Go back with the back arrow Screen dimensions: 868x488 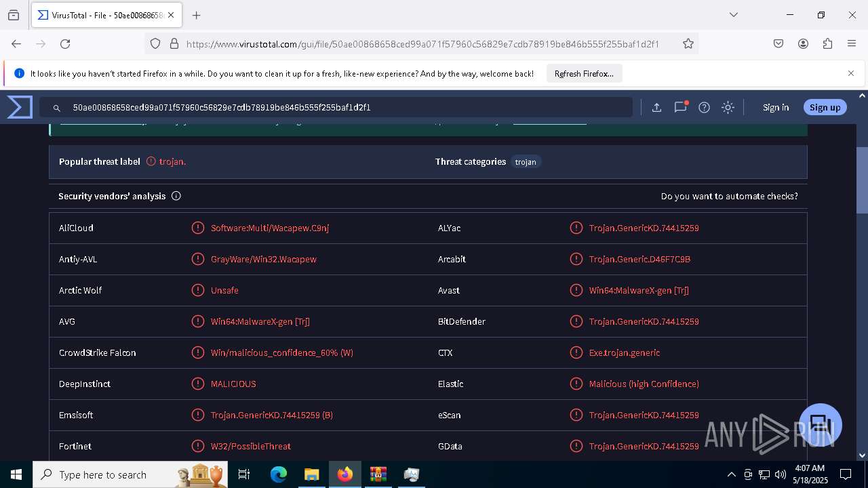pos(16,43)
